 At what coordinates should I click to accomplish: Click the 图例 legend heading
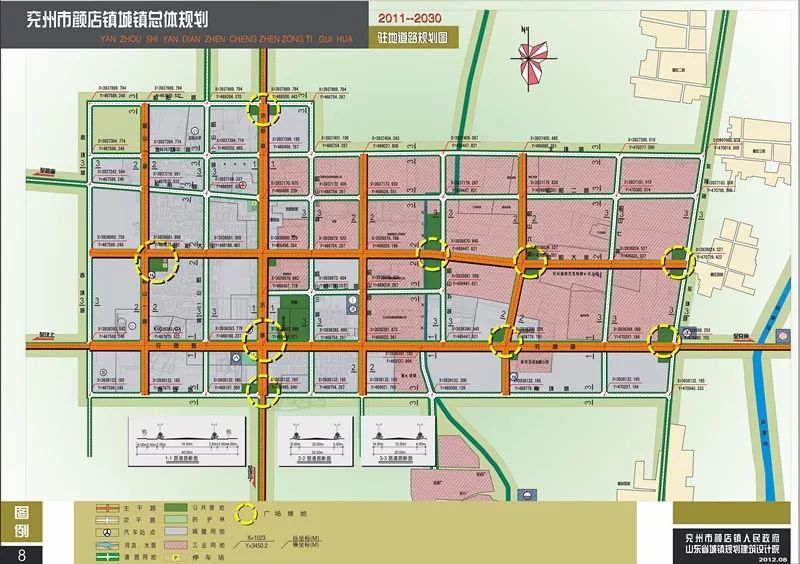(21, 521)
